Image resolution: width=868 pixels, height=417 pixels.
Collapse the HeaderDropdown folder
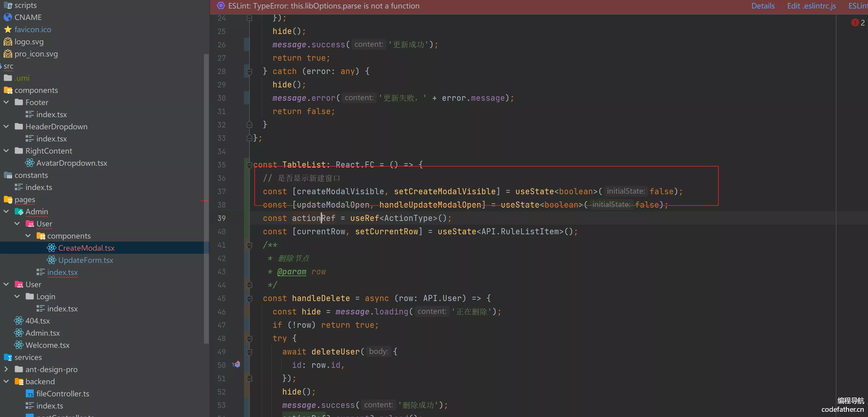pyautogui.click(x=6, y=126)
